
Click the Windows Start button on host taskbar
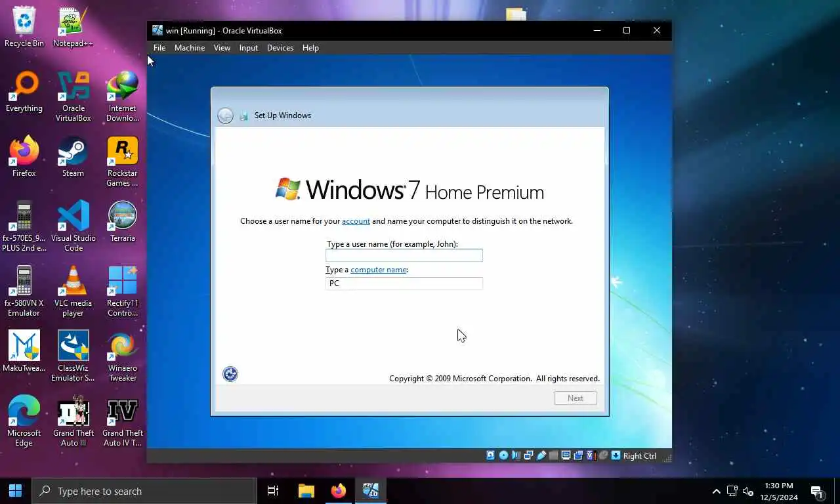click(16, 491)
